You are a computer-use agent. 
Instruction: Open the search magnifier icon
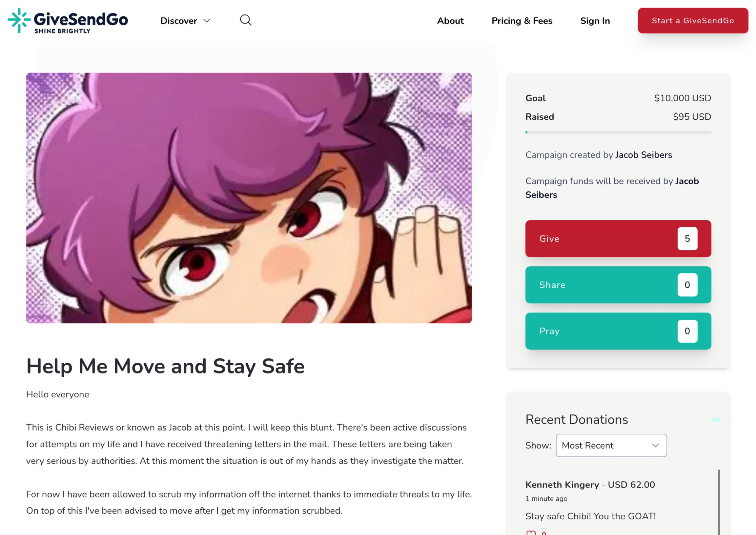(x=246, y=20)
